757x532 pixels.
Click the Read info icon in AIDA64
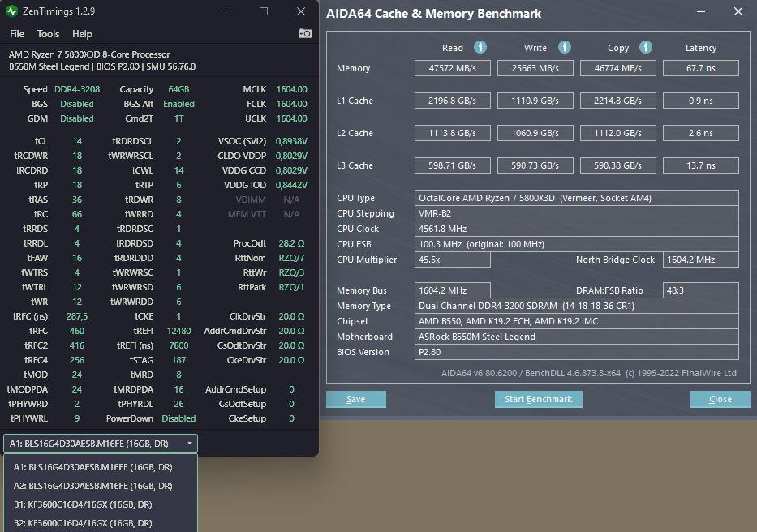pos(480,47)
